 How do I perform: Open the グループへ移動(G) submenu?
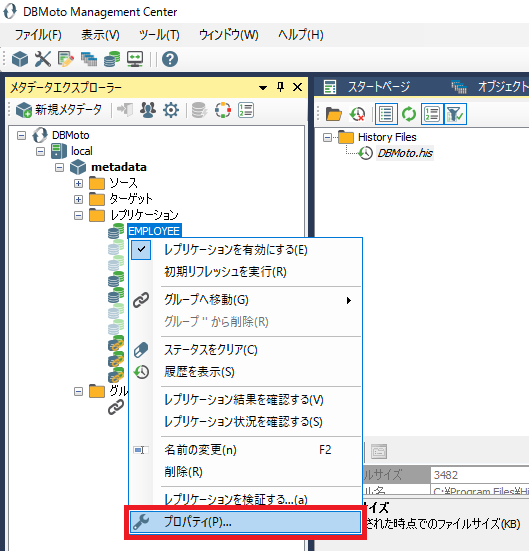[x=245, y=300]
